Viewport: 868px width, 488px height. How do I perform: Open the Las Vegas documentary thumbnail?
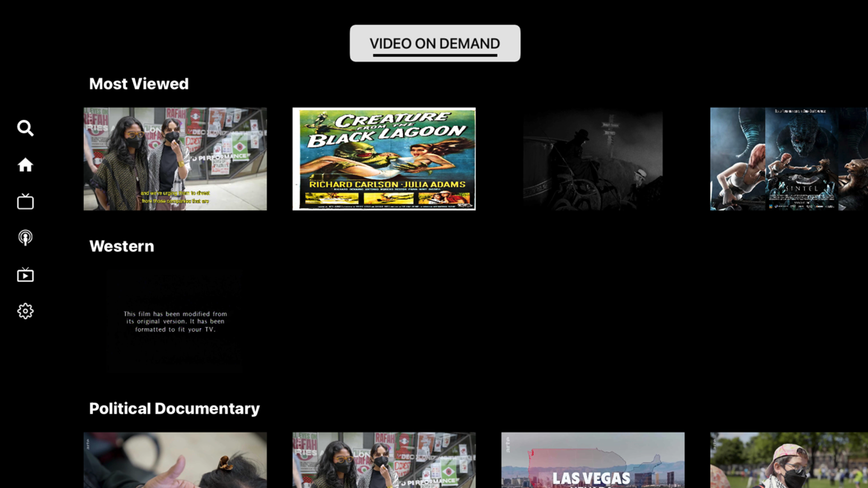pyautogui.click(x=593, y=460)
